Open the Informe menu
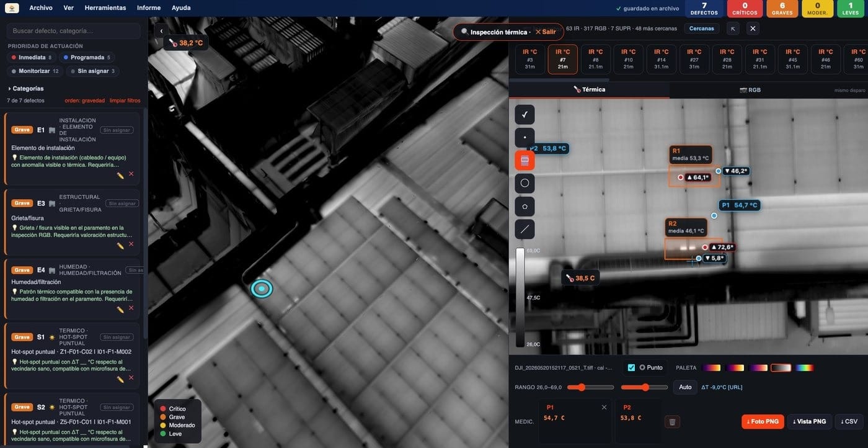 tap(149, 8)
